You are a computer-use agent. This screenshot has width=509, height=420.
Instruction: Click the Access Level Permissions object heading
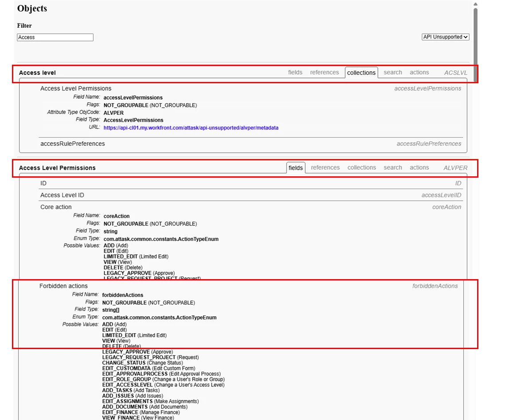tap(57, 168)
